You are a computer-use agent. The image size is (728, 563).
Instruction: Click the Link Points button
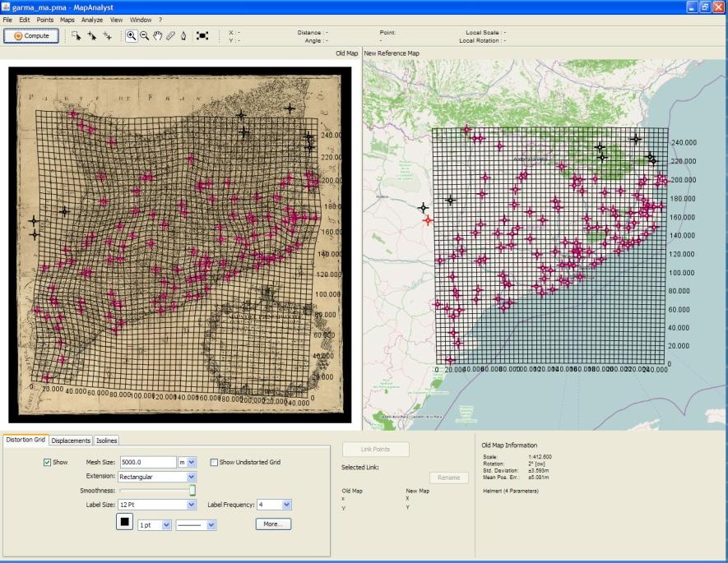(x=376, y=449)
